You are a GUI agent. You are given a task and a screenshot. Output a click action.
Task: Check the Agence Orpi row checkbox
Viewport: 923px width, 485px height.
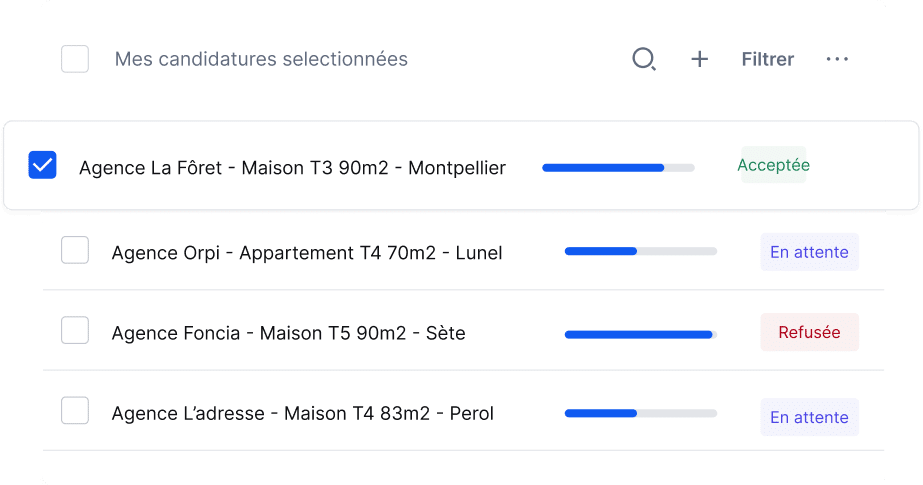tap(75, 250)
